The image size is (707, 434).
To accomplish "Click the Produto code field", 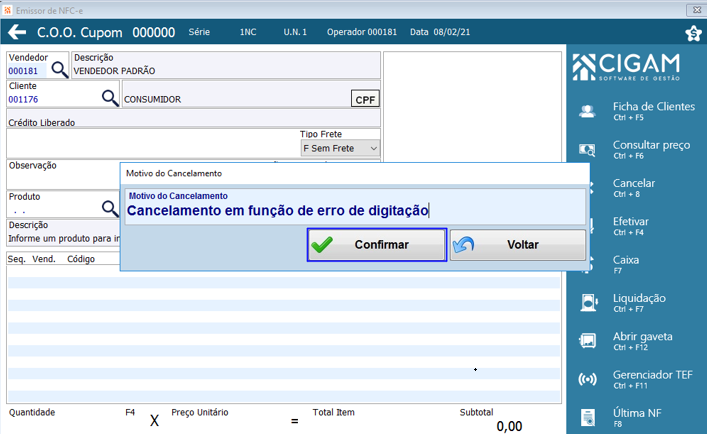I will pos(53,210).
